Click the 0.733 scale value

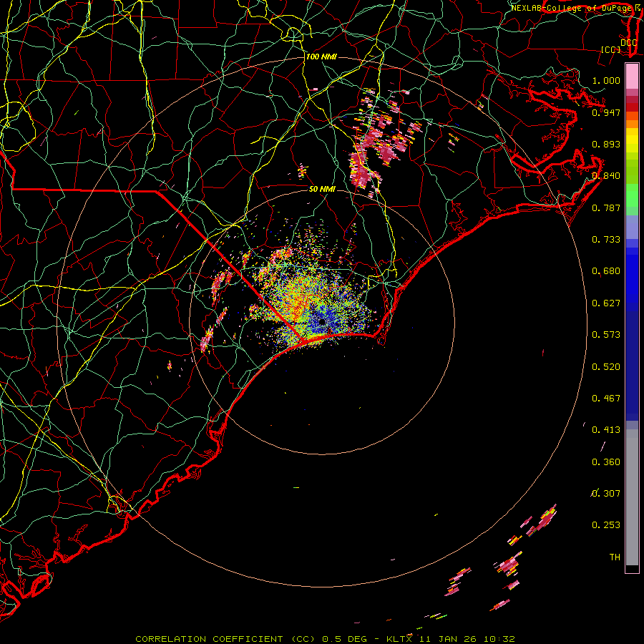click(606, 240)
